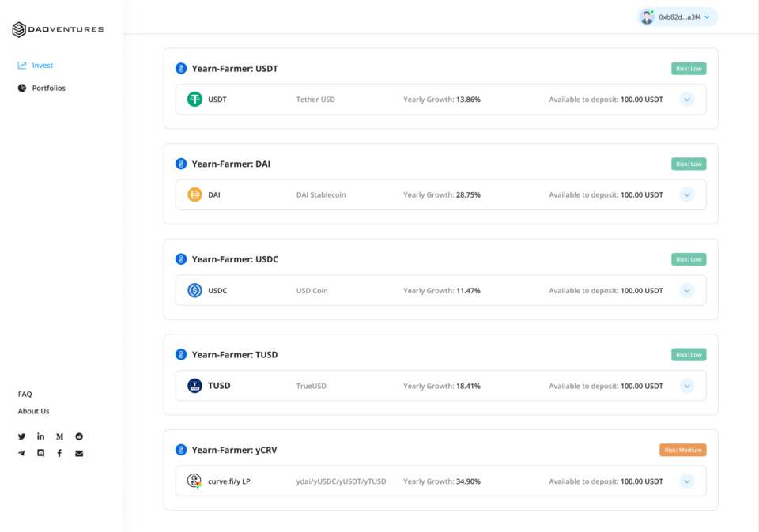Open the About Us page
The width and height of the screenshot is (759, 532).
32,411
